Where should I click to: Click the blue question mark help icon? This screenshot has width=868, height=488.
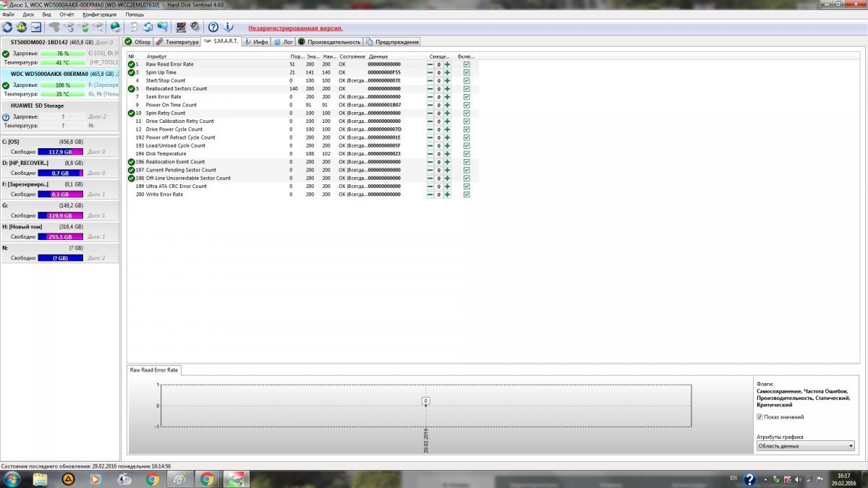point(215,27)
